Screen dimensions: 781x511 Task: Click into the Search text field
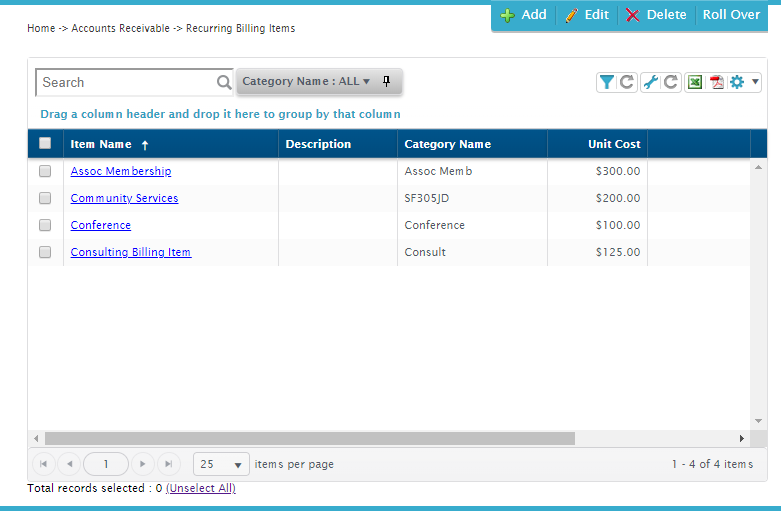coord(125,83)
